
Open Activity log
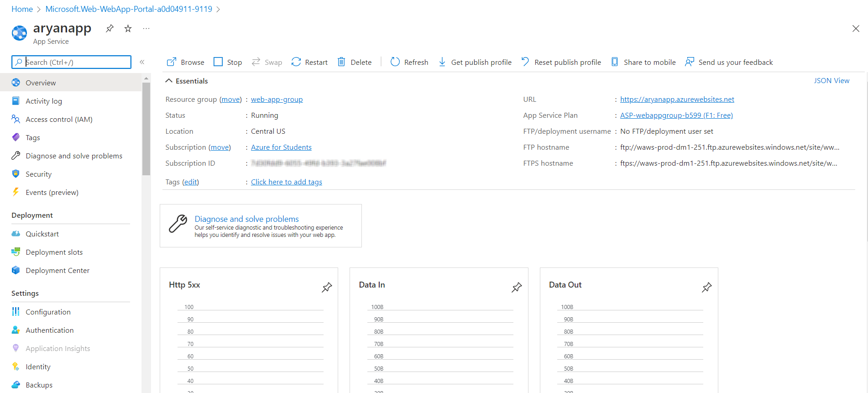(71, 101)
